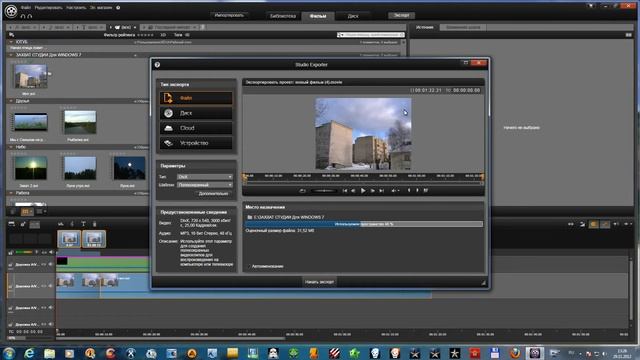This screenshot has height=360, width=640.
Task: Open preview volume control
Action: click(x=395, y=191)
